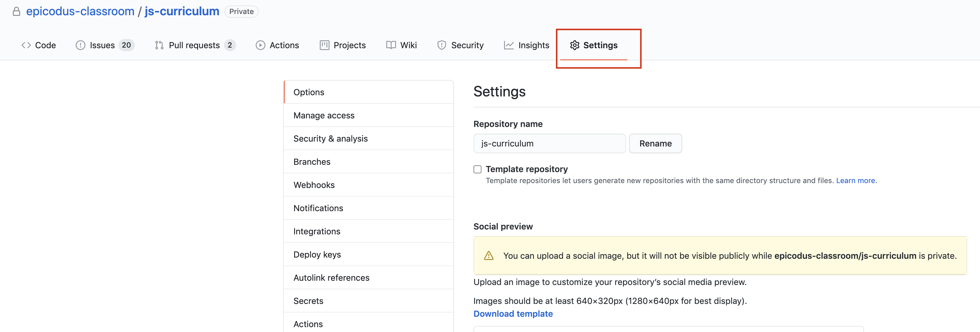This screenshot has width=980, height=332.
Task: Click the Download template link
Action: pos(513,314)
